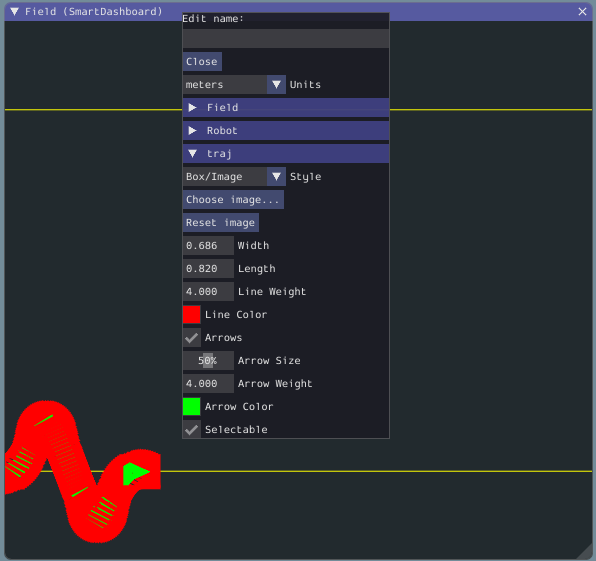Screen dimensions: 596x561
Task: Open the Units dropdown showing meters
Action: point(234,84)
